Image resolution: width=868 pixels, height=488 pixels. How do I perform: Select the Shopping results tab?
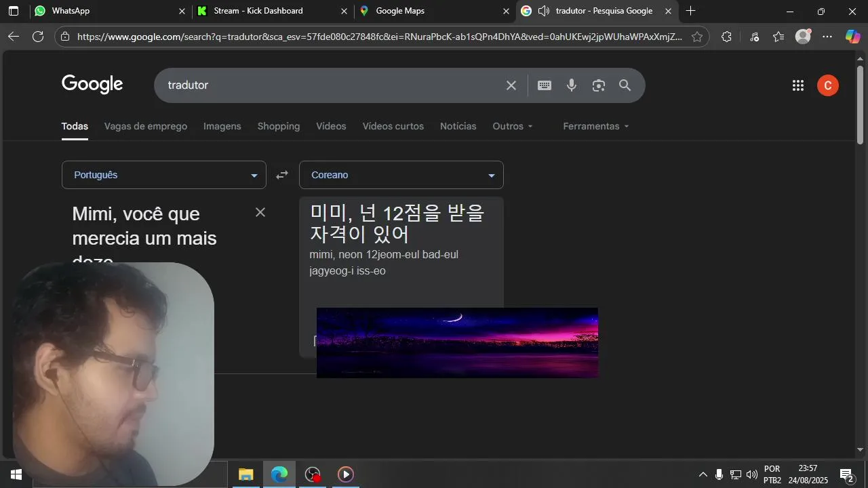279,126
